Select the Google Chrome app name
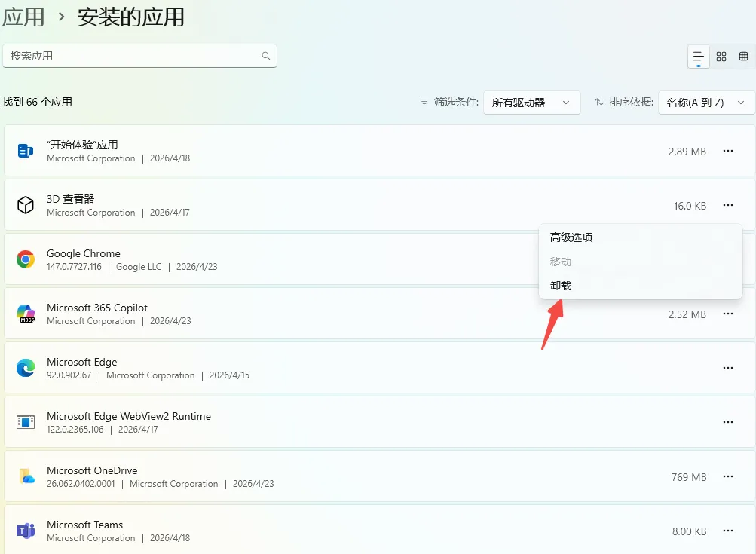756x554 pixels. tap(84, 253)
